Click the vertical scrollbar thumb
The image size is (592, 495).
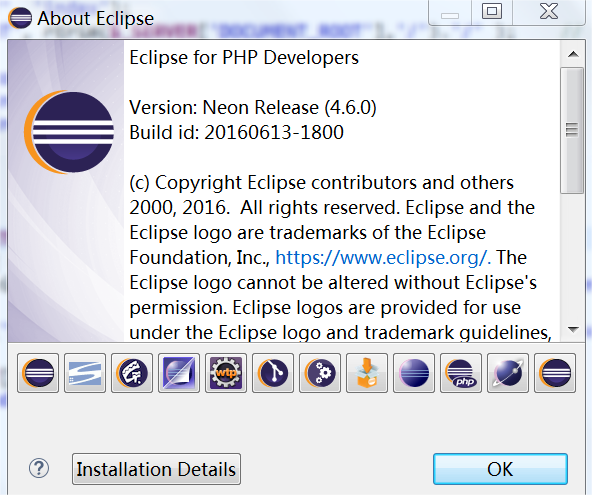(572, 130)
